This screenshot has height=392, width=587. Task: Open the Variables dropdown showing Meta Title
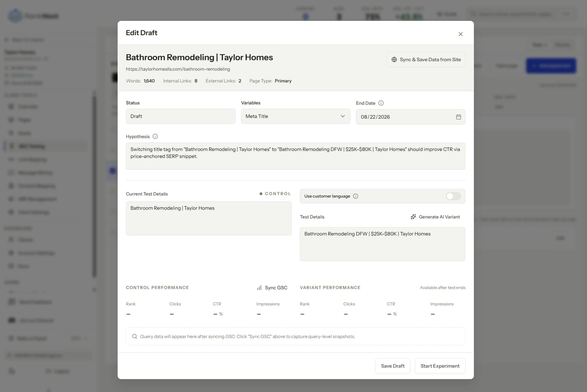click(295, 116)
